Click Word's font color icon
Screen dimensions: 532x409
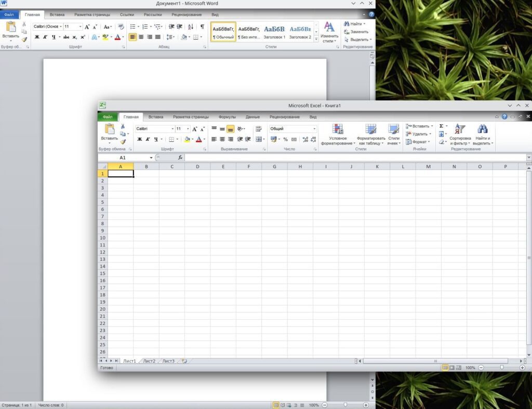[117, 37]
